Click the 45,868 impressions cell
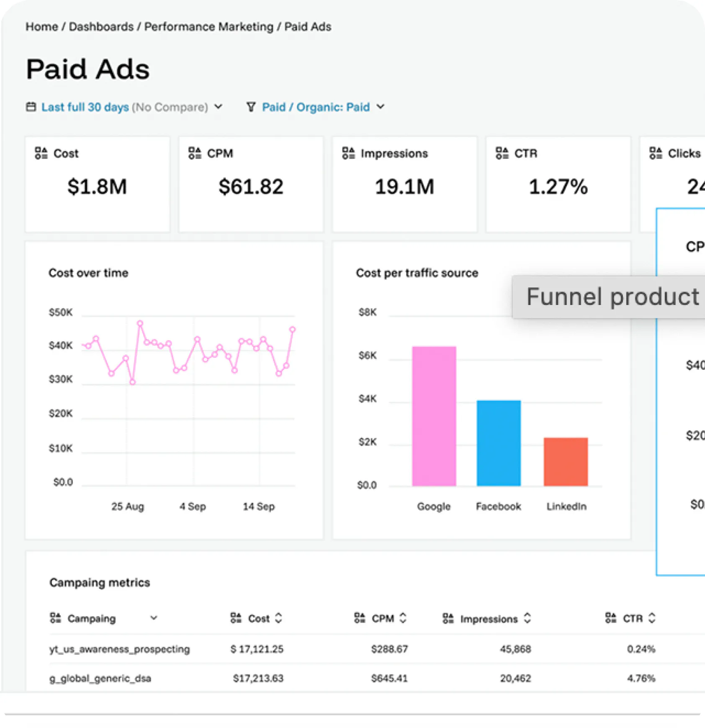705x728 pixels. (x=515, y=649)
